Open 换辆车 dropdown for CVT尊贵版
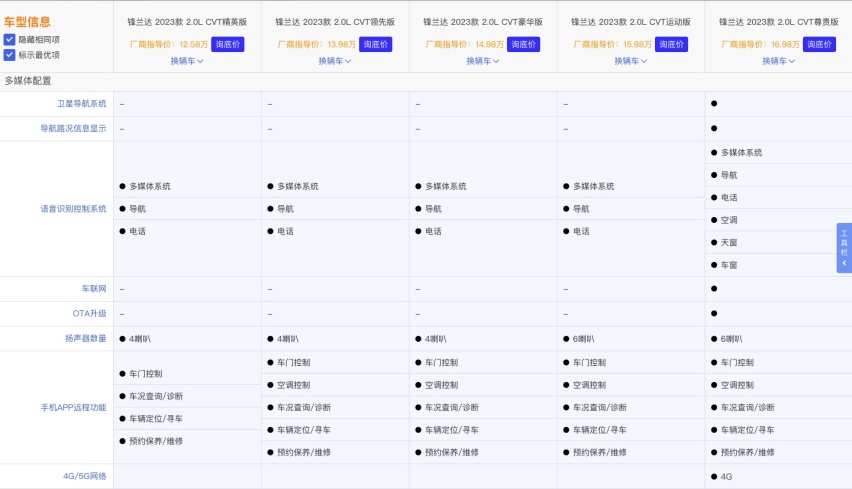Screen dimensions: 852x489 [x=778, y=61]
